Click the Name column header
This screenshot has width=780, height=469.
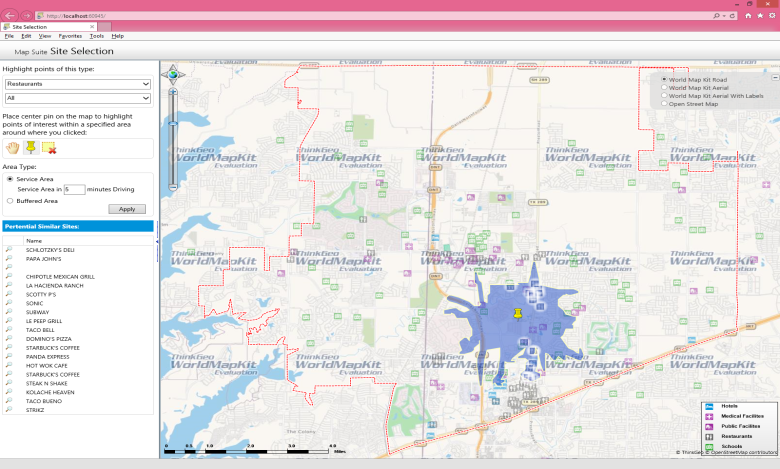point(34,241)
